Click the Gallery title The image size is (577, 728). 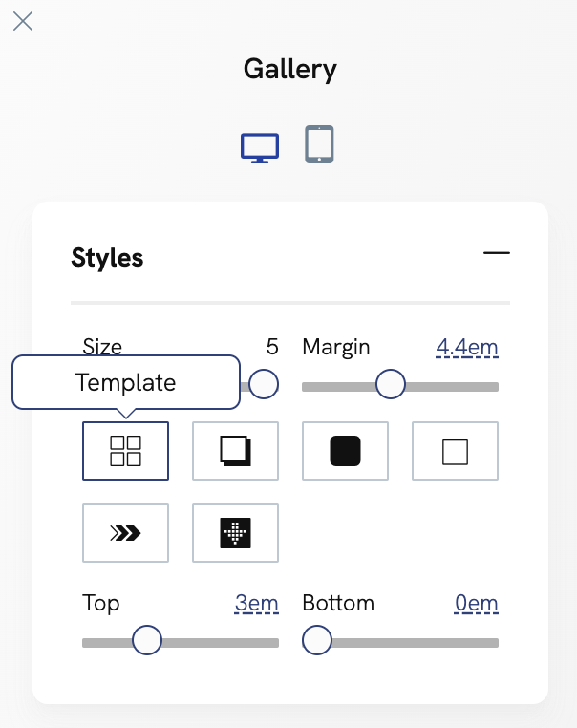[290, 70]
